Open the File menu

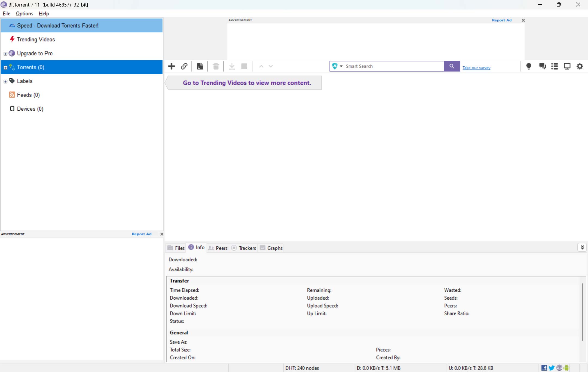coord(7,14)
